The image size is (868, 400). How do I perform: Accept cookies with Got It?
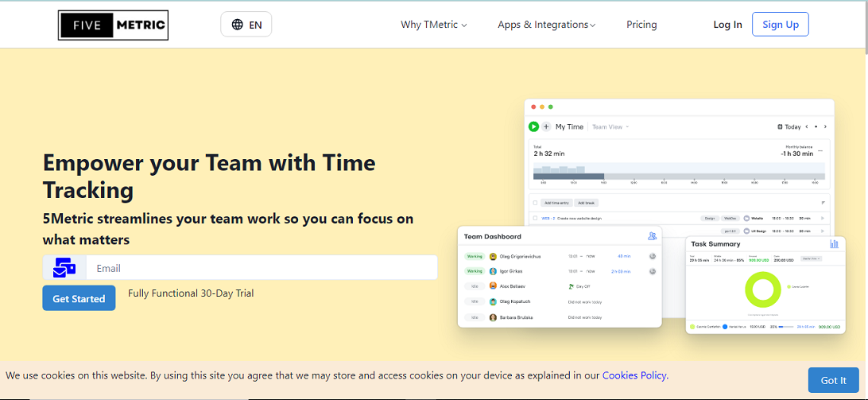[x=833, y=380]
